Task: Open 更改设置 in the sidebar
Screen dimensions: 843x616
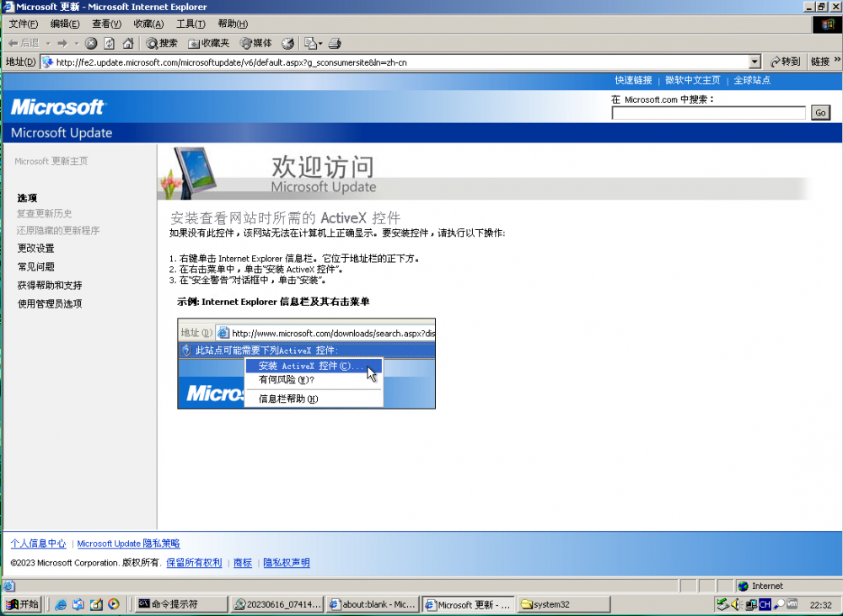Action: [35, 249]
